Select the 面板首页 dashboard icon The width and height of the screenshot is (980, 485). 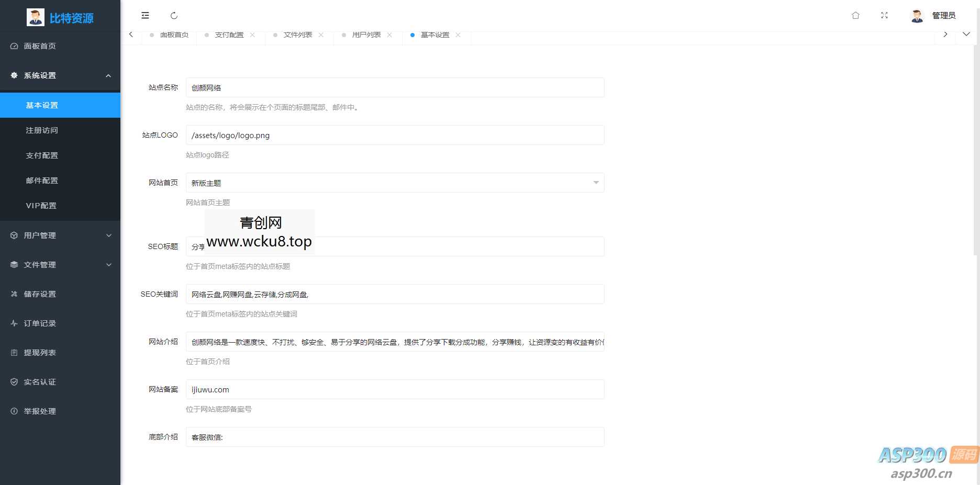pyautogui.click(x=14, y=46)
